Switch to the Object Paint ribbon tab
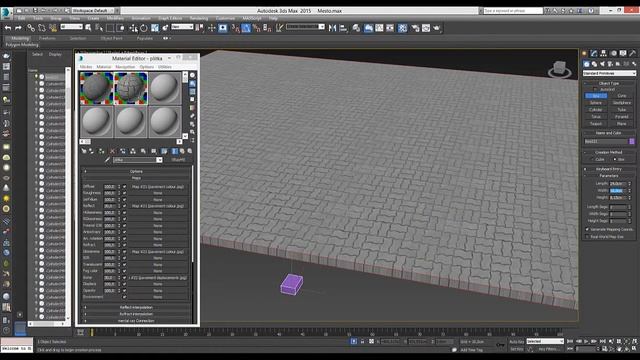Viewport: 640px width, 360px height. click(111, 38)
